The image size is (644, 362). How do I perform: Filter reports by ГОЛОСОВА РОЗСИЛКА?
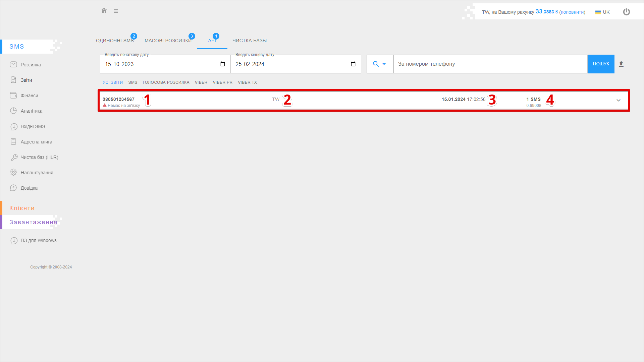click(166, 82)
